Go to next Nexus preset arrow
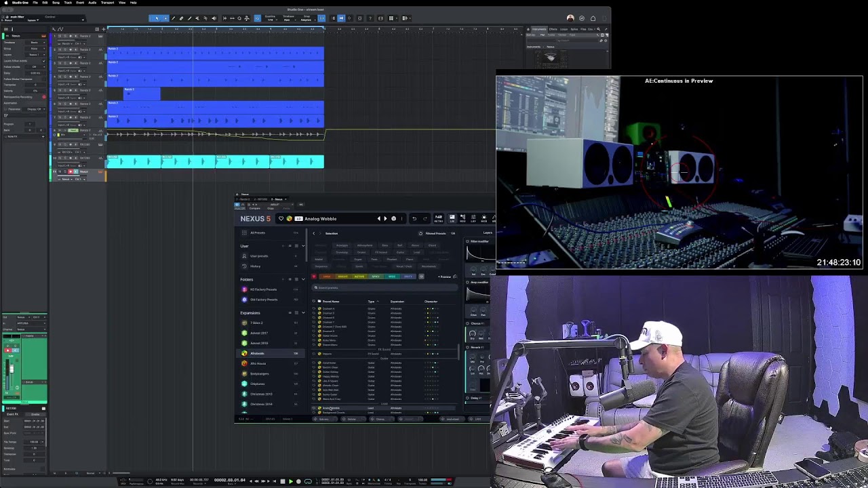The image size is (868, 488). pyautogui.click(x=385, y=219)
